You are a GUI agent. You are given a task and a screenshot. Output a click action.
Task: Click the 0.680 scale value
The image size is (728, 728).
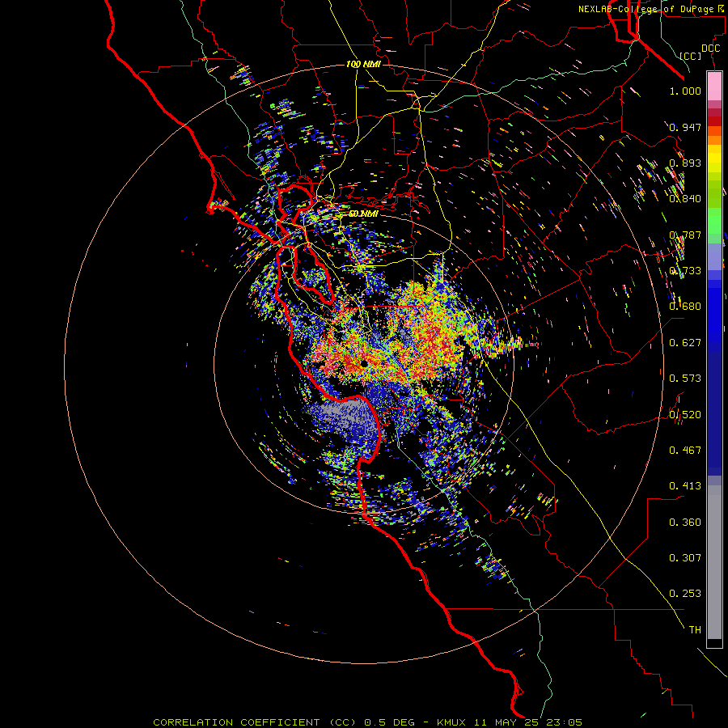click(685, 307)
